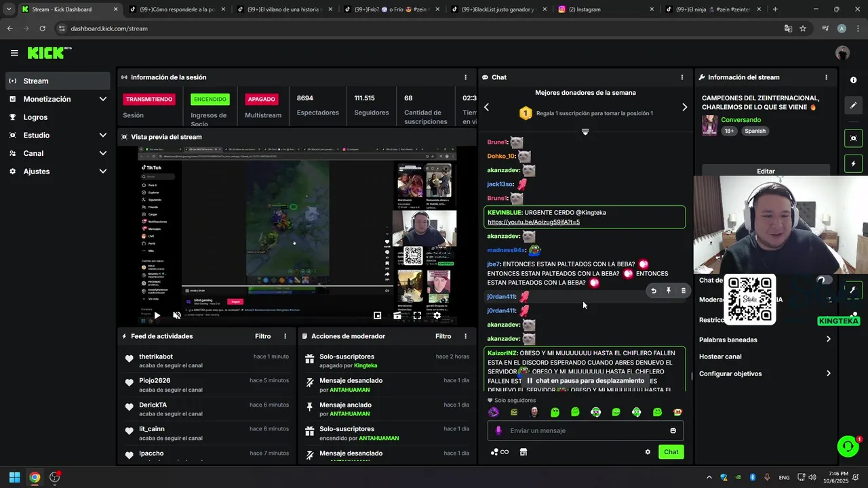
Task: Select the green headphones emote with purple glasses
Action: point(595,412)
